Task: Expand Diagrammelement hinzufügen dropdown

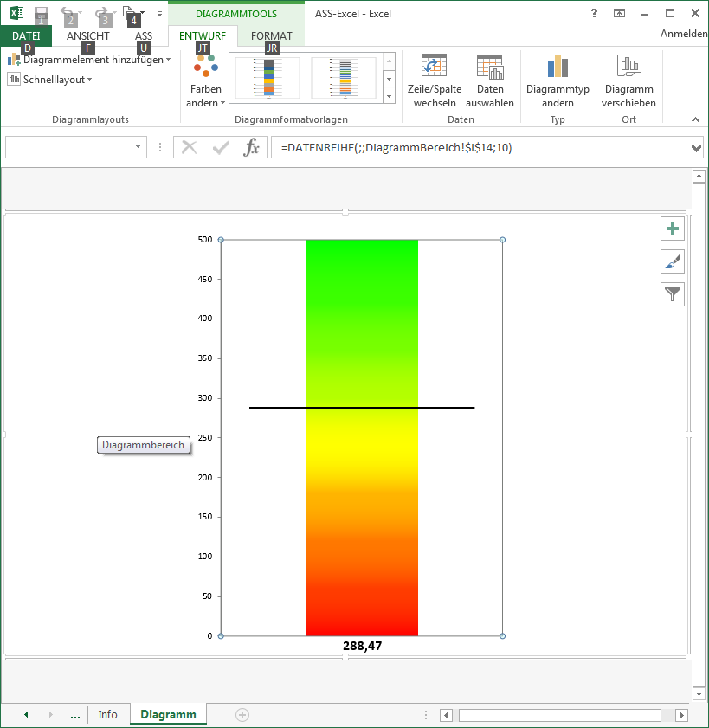Action: coord(91,60)
